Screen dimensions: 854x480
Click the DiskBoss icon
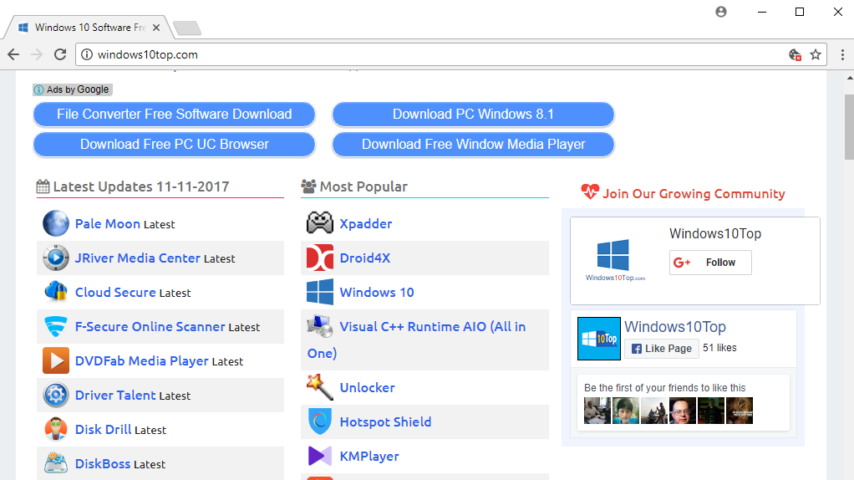[x=56, y=464]
